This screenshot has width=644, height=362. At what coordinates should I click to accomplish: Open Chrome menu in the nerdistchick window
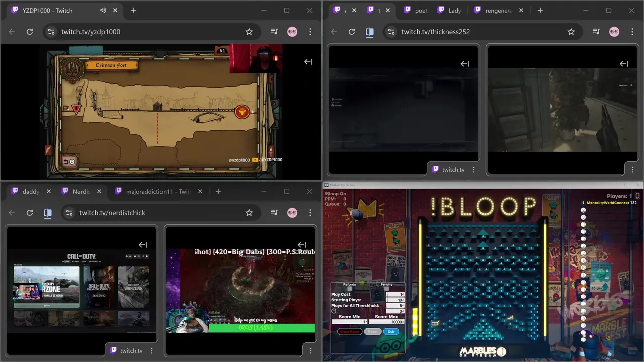[x=310, y=213]
